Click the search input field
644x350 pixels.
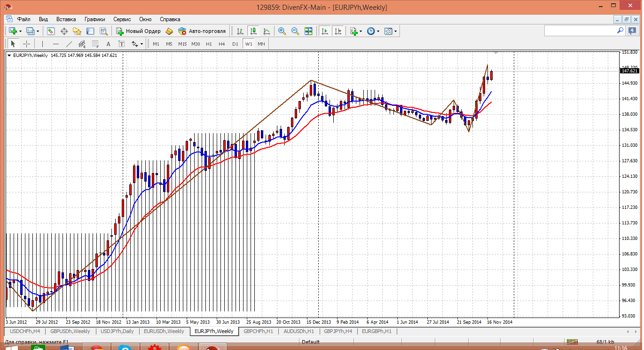[x=580, y=31]
